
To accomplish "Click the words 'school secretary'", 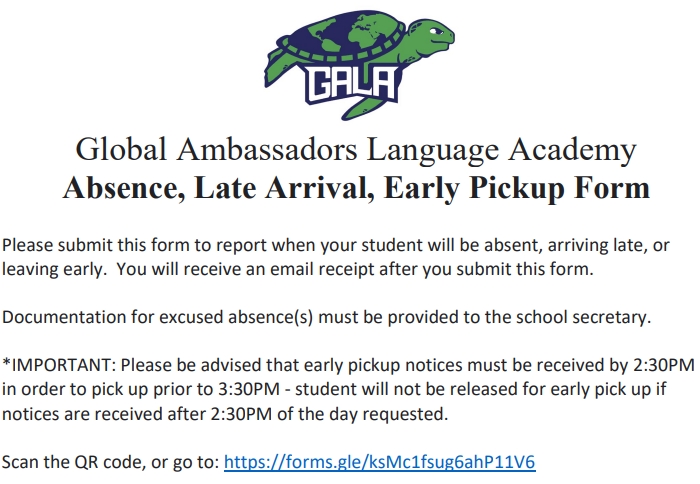I will pyautogui.click(x=583, y=317).
